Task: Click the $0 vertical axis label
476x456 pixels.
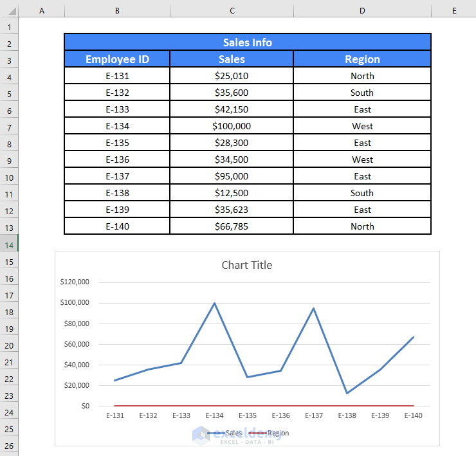Action: tap(86, 406)
